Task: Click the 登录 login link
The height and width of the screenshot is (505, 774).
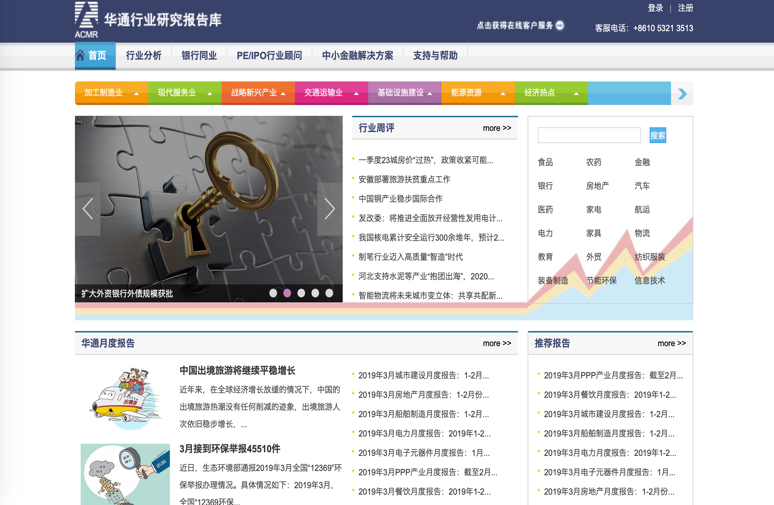Action: (x=656, y=8)
